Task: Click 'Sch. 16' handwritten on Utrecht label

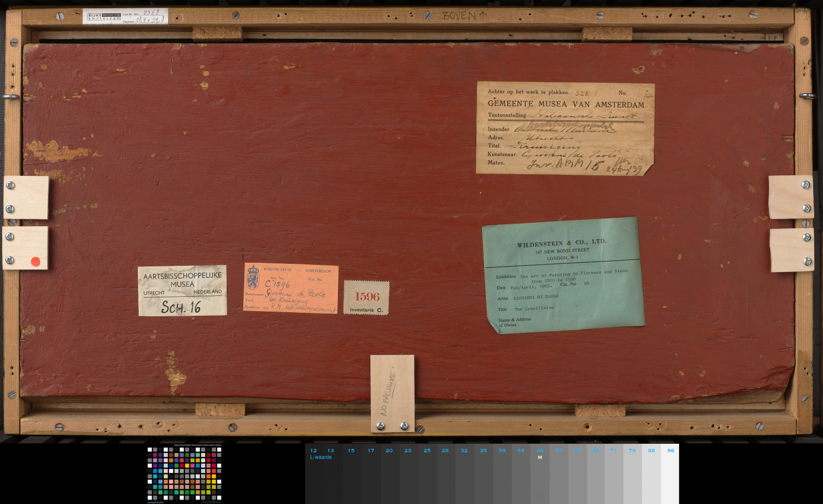Action: (x=181, y=307)
